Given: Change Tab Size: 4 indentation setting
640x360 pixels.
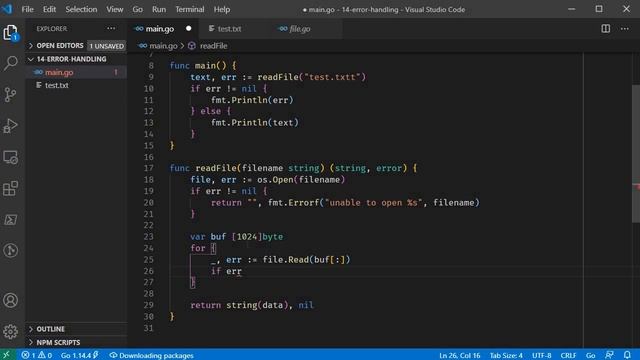Looking at the screenshot, I should coord(506,355).
